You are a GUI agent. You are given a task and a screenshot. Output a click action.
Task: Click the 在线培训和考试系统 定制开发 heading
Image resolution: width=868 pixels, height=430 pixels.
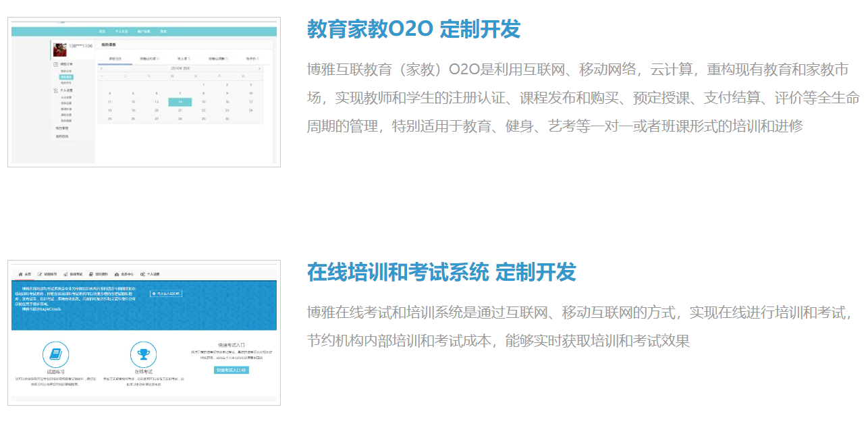pyautogui.click(x=441, y=272)
